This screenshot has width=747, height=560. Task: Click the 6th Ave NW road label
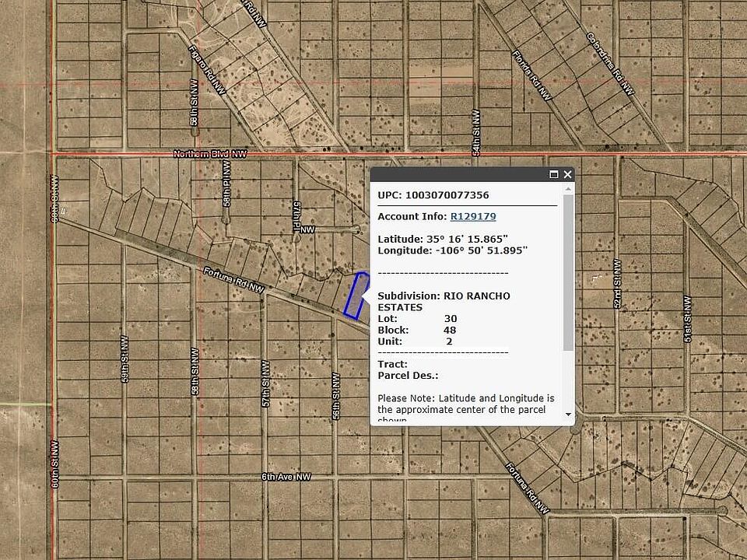pos(286,476)
